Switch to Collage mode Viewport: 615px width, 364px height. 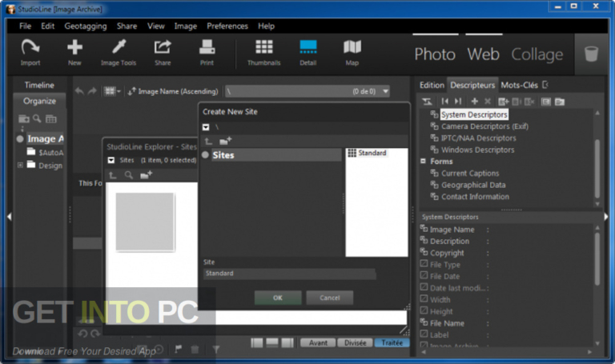click(x=537, y=54)
